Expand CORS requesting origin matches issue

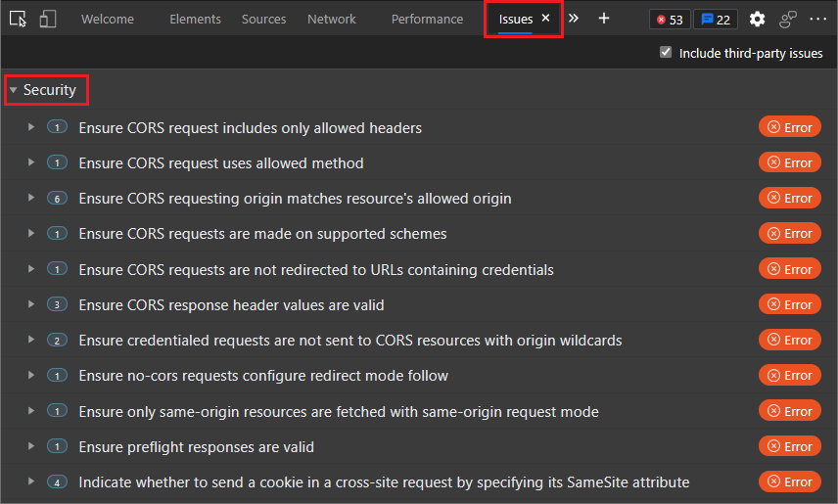pyautogui.click(x=31, y=198)
